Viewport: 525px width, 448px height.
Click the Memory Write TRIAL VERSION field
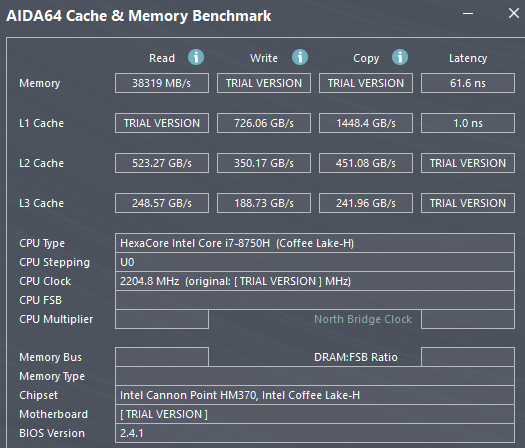pos(264,83)
